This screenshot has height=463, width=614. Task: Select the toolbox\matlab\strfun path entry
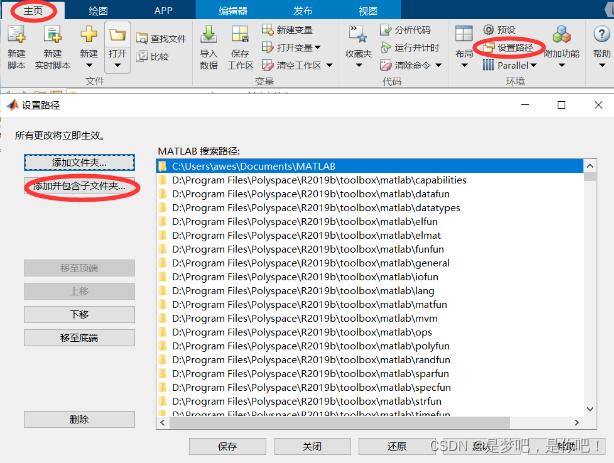(370, 402)
